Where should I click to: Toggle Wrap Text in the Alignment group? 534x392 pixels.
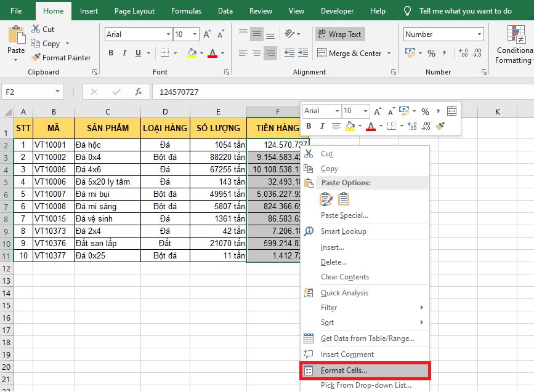[339, 34]
